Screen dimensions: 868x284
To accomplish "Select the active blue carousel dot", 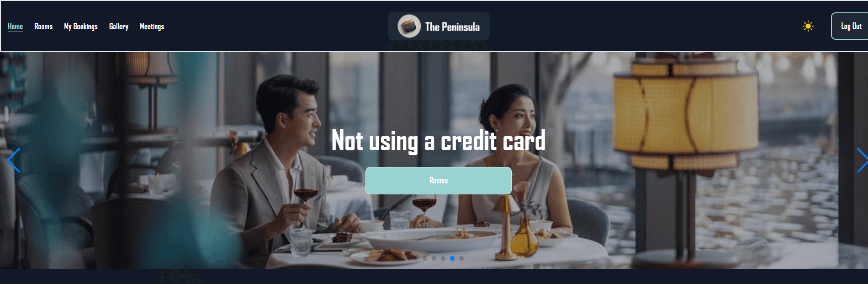I will [452, 258].
